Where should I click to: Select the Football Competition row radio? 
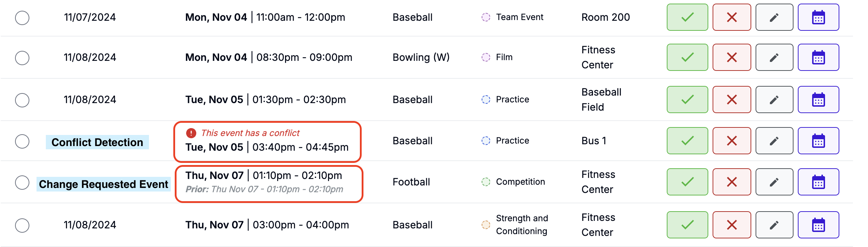(22, 183)
